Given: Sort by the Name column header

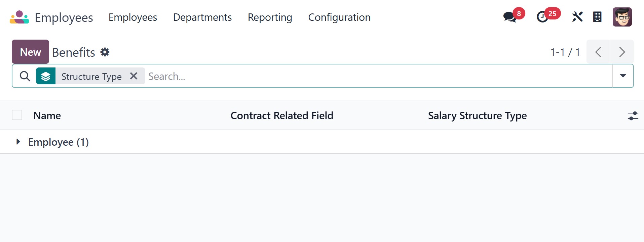Looking at the screenshot, I should coord(47,116).
